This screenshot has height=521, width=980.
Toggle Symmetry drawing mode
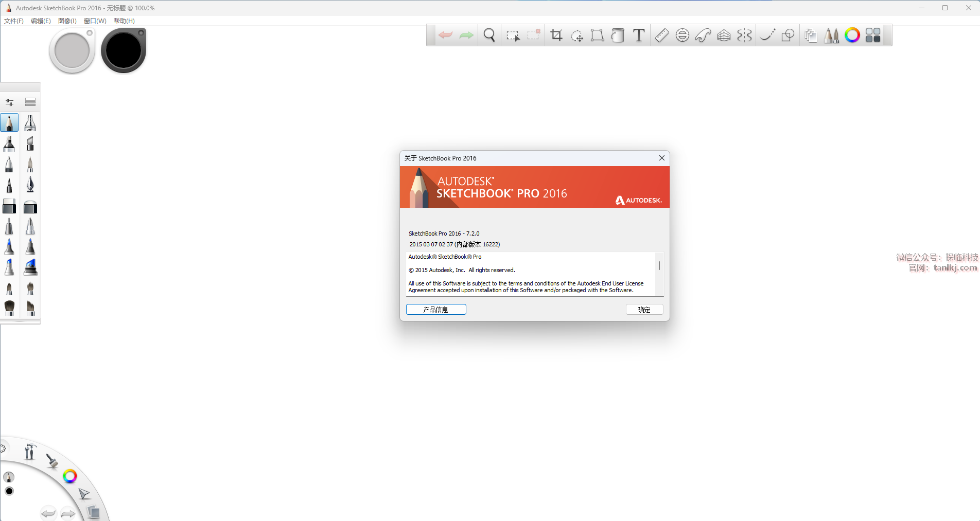744,35
